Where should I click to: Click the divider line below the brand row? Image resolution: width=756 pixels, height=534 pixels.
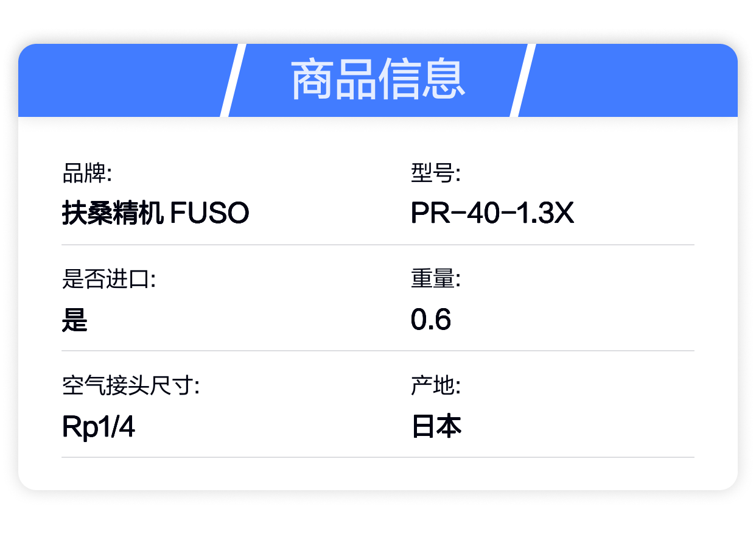378,245
